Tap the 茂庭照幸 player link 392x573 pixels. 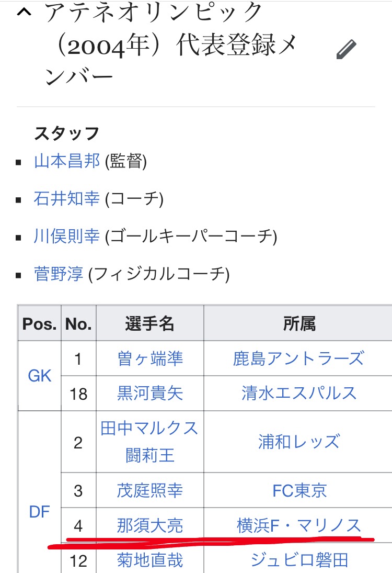click(x=151, y=490)
